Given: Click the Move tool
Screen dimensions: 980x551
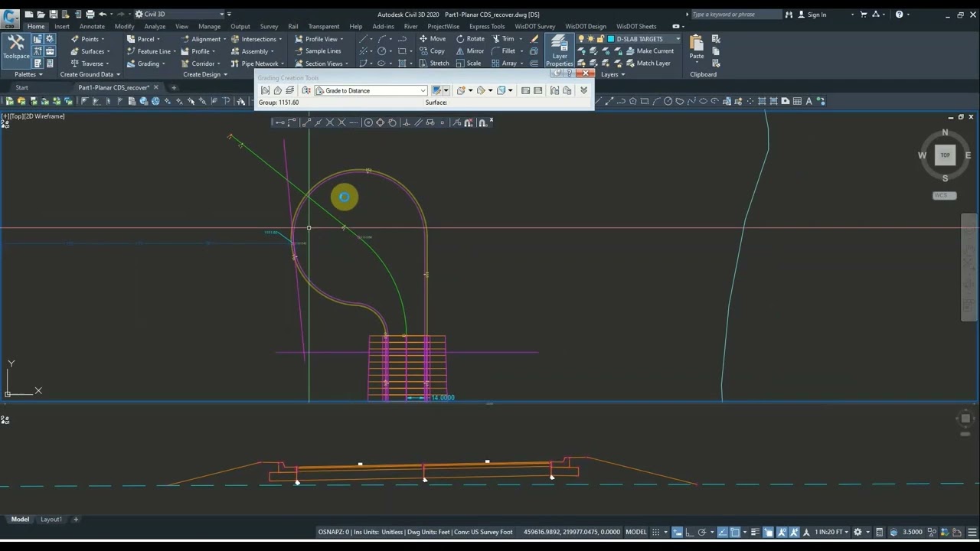Looking at the screenshot, I should pyautogui.click(x=433, y=39).
